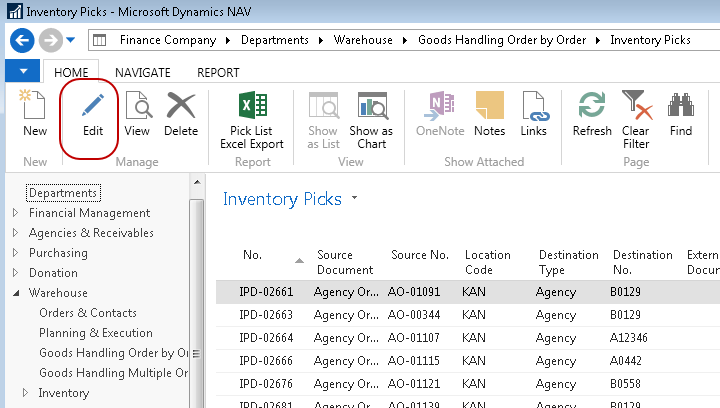Image resolution: width=720 pixels, height=408 pixels.
Task: Collapse the Warehouse tree node
Action: pyautogui.click(x=15, y=293)
